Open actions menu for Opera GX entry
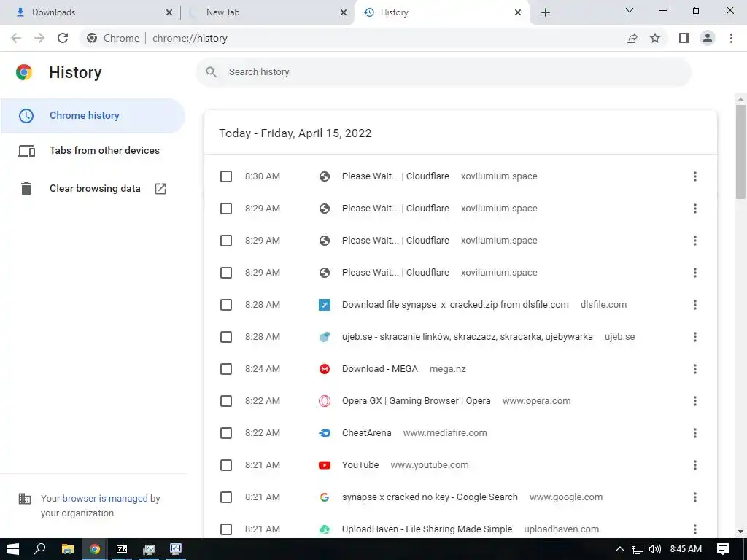This screenshot has width=747, height=560. pyautogui.click(x=695, y=401)
